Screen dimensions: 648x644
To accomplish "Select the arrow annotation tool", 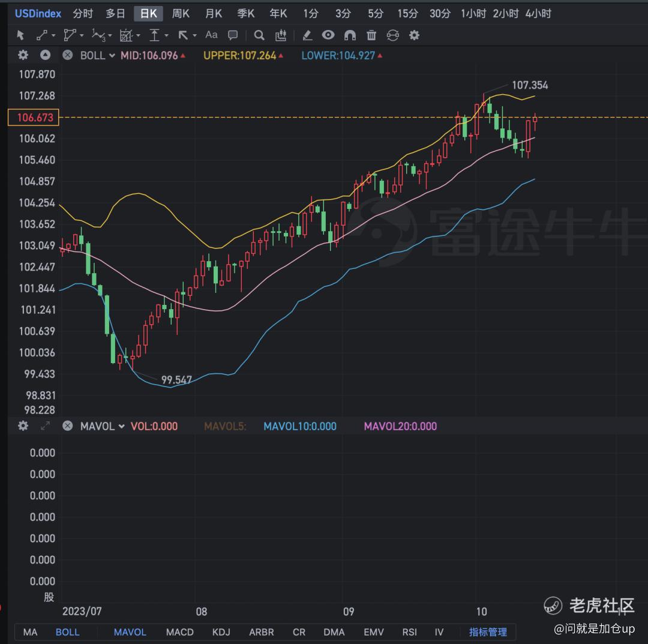I will pyautogui.click(x=182, y=35).
